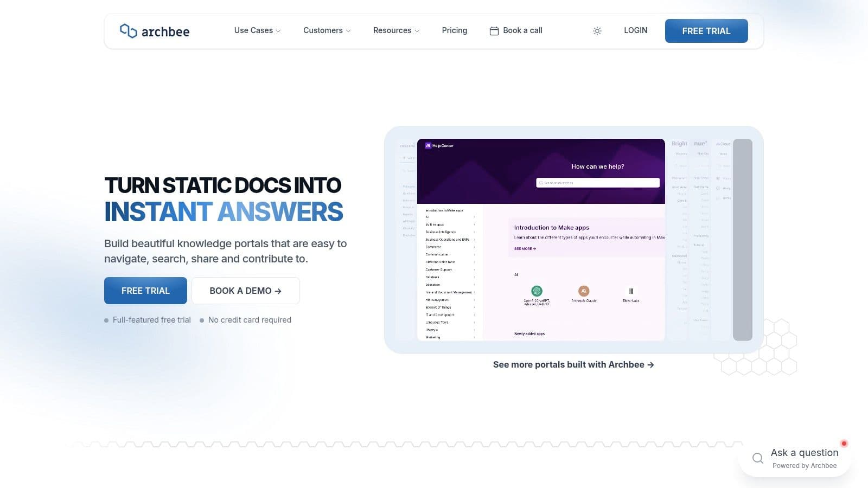
Task: Expand Language Tools in the preview sidebar
Action: click(450, 322)
